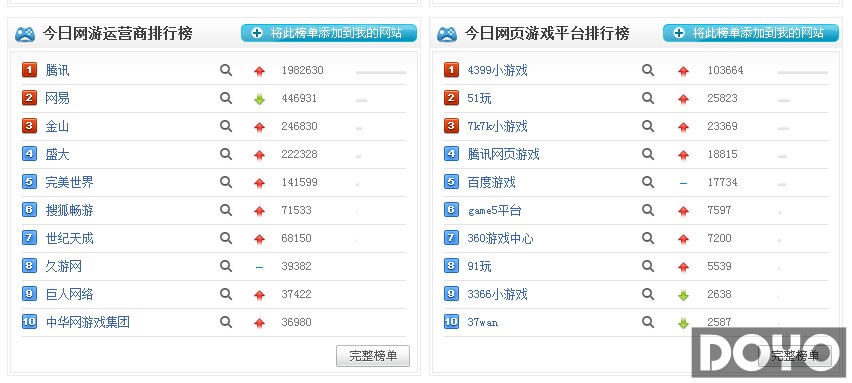The width and height of the screenshot is (852, 383).
Task: Open the 中华网游戏集团 link
Action: (87, 322)
